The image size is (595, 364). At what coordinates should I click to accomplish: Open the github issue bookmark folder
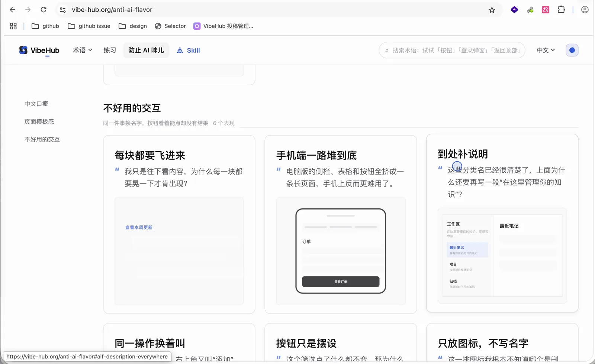click(89, 26)
